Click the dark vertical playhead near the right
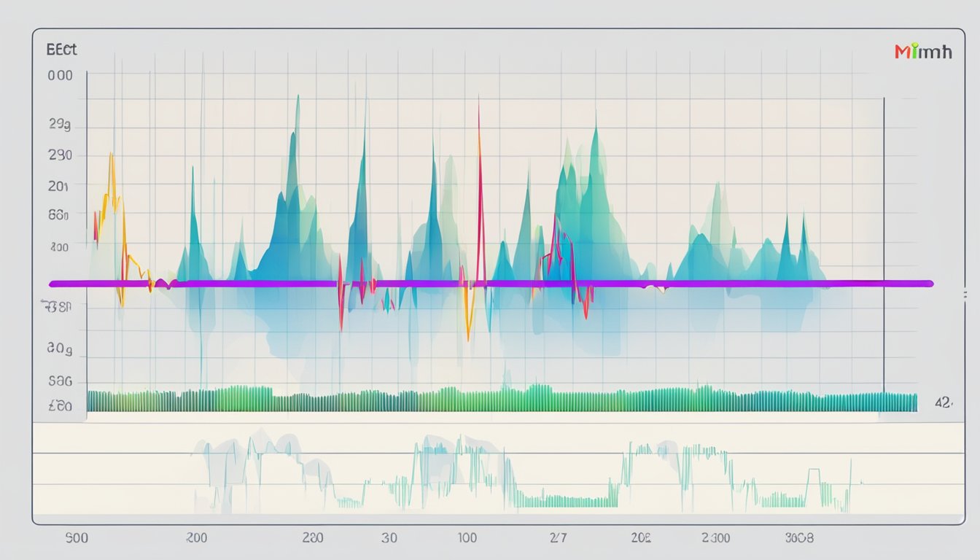The image size is (980, 560). click(882, 219)
